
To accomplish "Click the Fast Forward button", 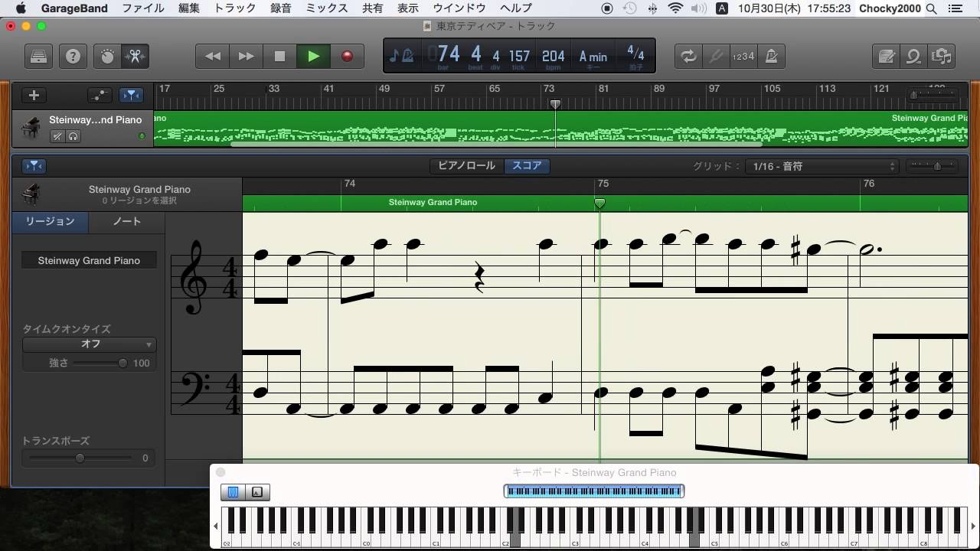I will tap(246, 57).
